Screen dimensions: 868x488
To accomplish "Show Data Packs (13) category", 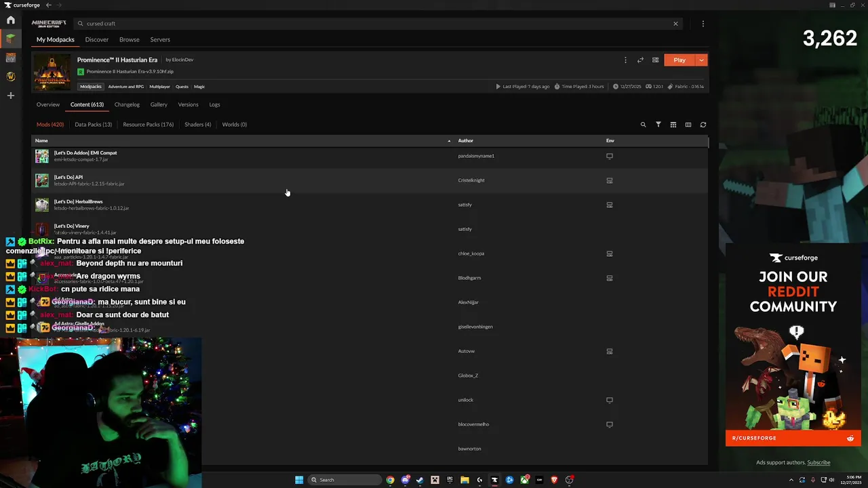I will pos(94,125).
